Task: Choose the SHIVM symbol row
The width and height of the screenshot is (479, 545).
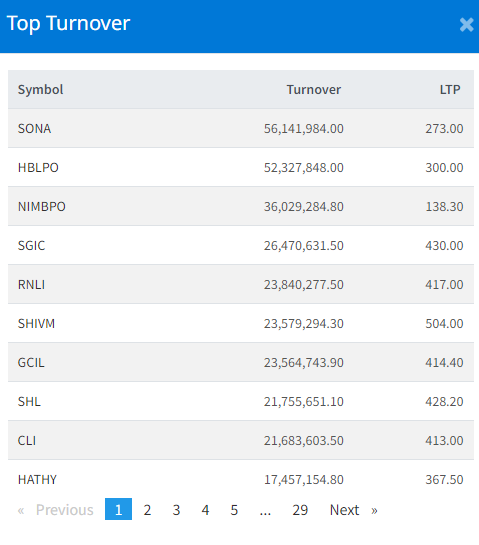Action: point(241,323)
